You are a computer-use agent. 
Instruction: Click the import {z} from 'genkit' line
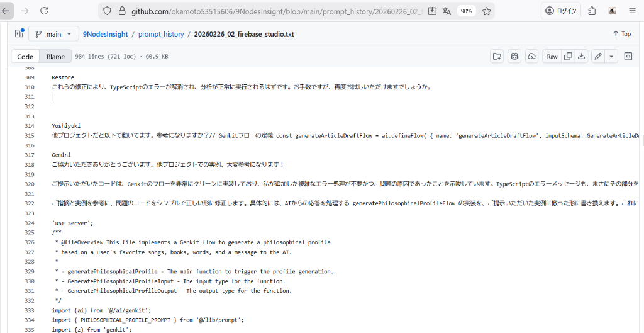tap(91, 330)
